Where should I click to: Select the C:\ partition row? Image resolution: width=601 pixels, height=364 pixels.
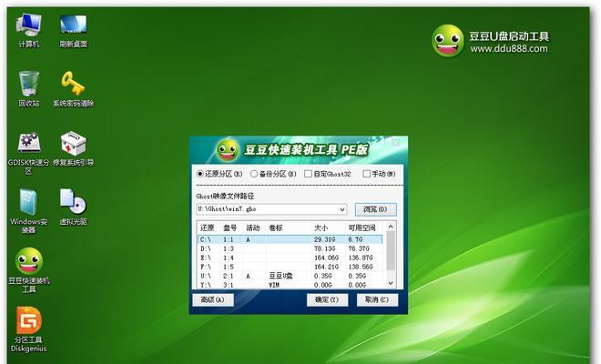(x=290, y=239)
